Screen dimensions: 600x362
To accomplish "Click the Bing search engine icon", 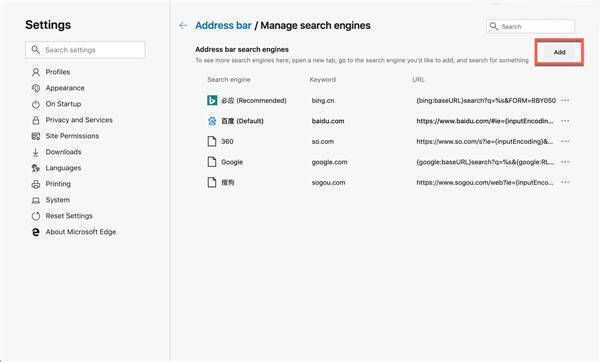I will coord(212,100).
